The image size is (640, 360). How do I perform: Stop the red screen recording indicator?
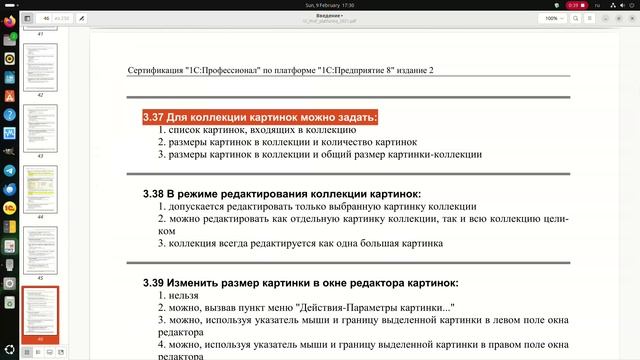pyautogui.click(x=577, y=5)
